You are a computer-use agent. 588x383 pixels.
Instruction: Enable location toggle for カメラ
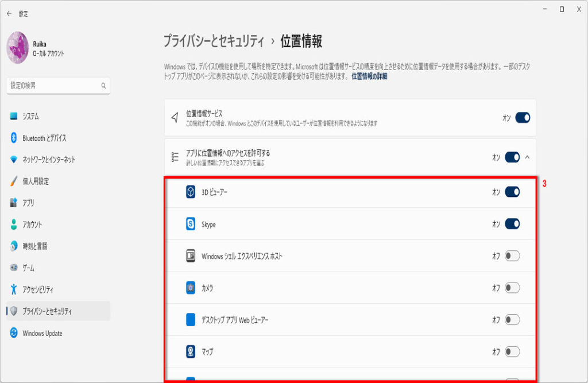coord(512,288)
